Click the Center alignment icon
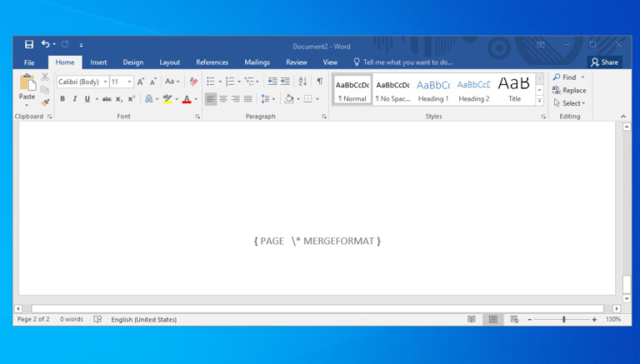Viewport: 640px width, 364px height. [222, 98]
